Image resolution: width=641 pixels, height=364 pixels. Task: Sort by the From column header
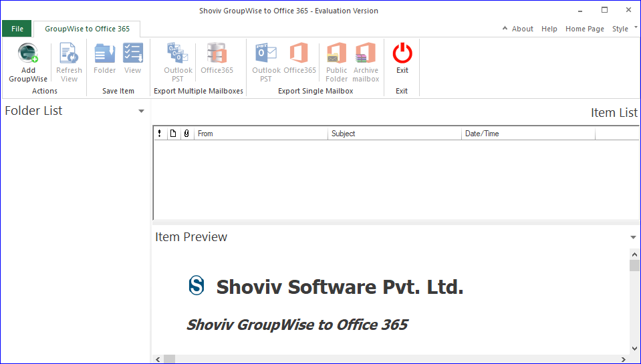261,134
